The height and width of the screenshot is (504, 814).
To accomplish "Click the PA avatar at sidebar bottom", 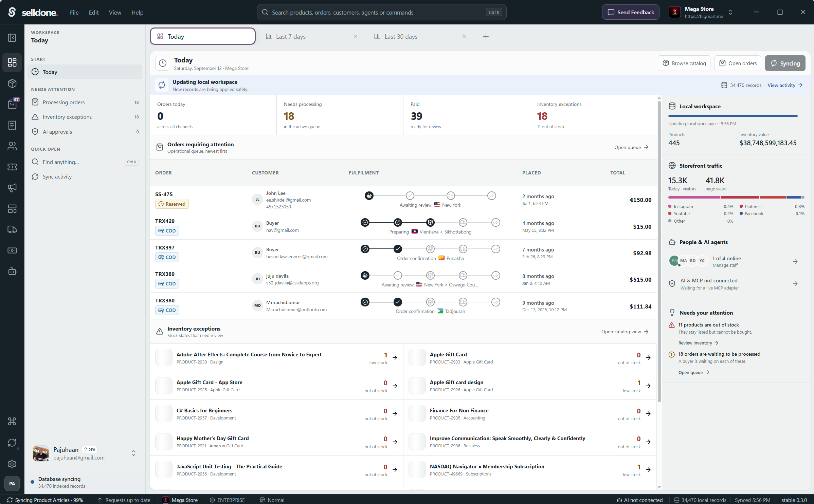I will click(x=12, y=484).
